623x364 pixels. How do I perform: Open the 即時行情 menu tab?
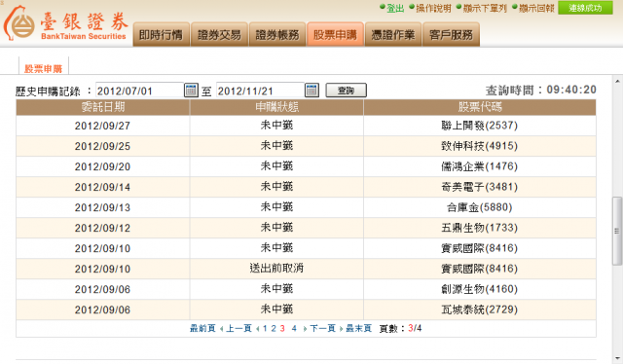pyautogui.click(x=161, y=35)
